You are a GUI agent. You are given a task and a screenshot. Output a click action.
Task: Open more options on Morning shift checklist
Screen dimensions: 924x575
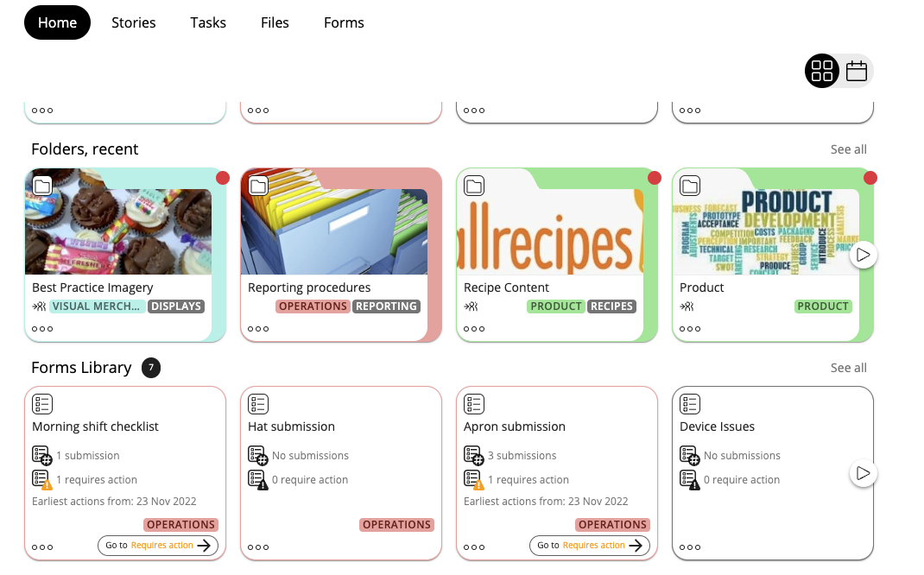(42, 547)
